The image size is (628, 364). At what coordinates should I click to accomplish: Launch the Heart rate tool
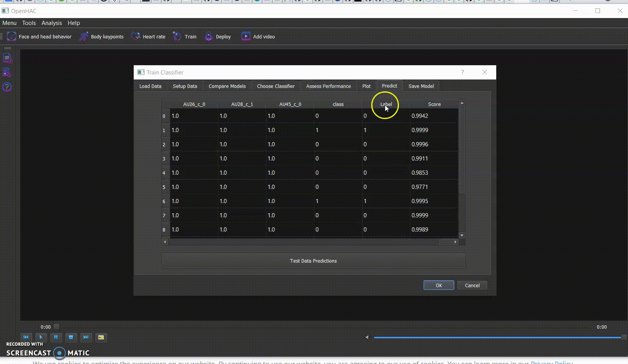click(136, 36)
